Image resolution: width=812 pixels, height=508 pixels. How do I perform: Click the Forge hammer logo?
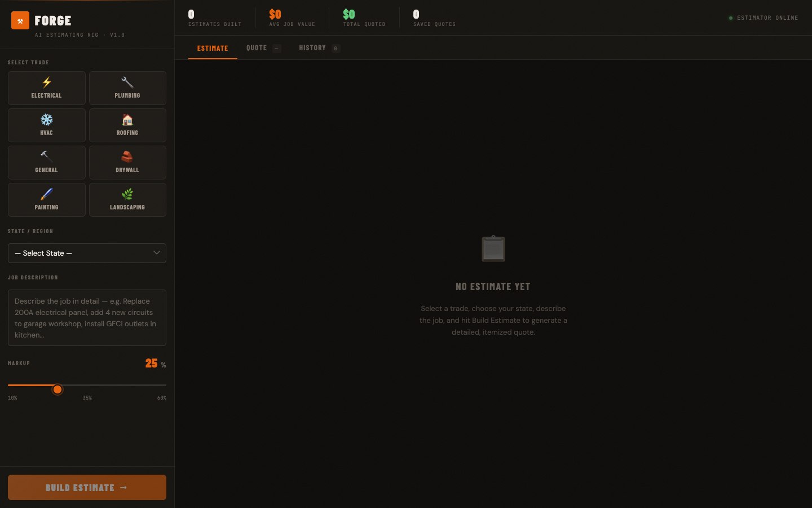click(x=20, y=20)
